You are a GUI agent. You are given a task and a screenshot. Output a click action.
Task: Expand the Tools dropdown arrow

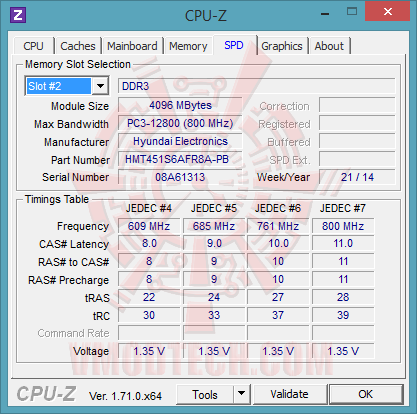242,394
